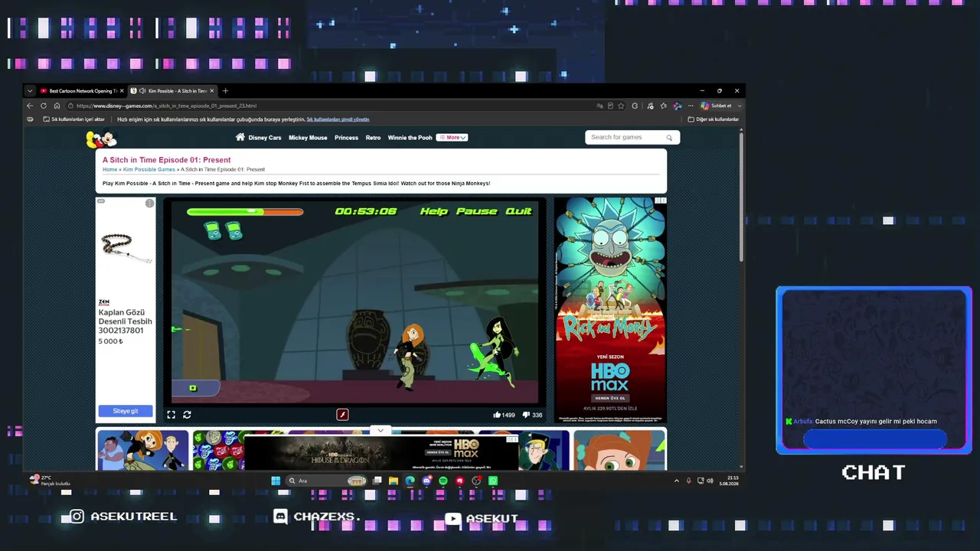Click the URL address field
Viewport: 980px width, 551px height.
tap(329, 106)
